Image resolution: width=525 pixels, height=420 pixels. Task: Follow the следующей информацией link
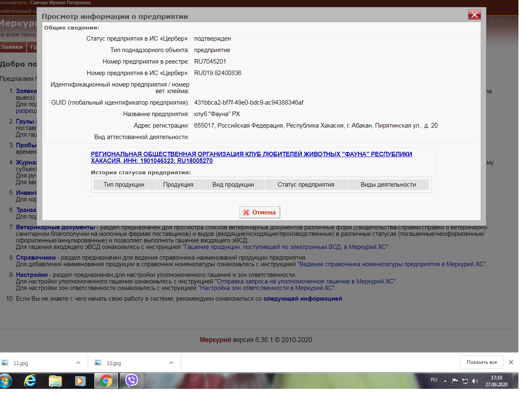pyautogui.click(x=303, y=299)
